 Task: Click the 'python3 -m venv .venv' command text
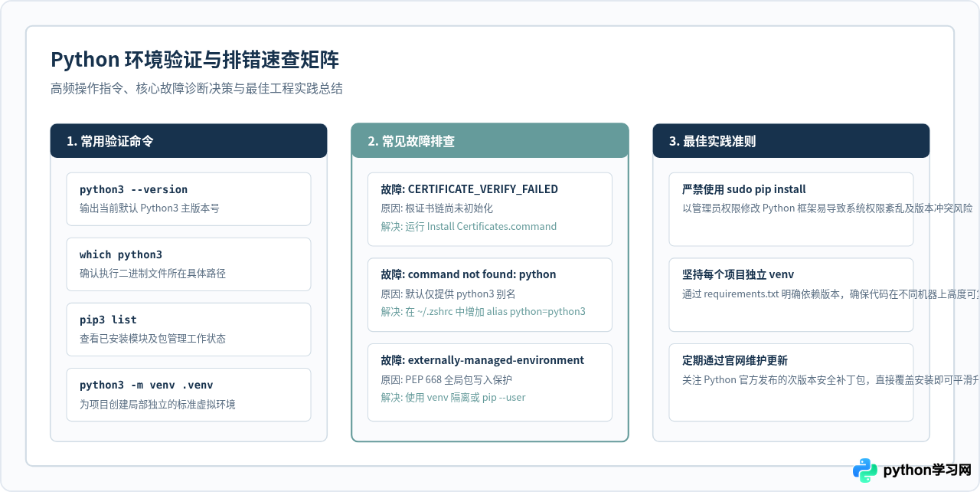tap(146, 385)
